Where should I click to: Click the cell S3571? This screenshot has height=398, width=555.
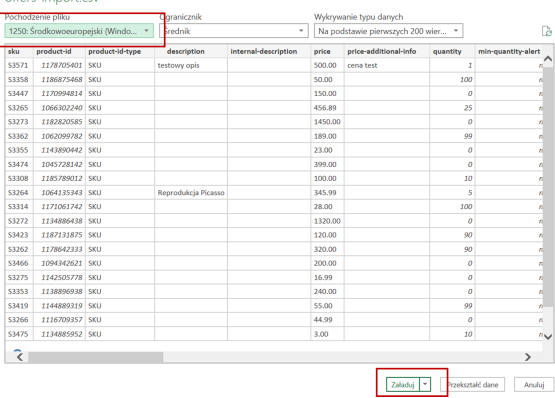(19, 66)
